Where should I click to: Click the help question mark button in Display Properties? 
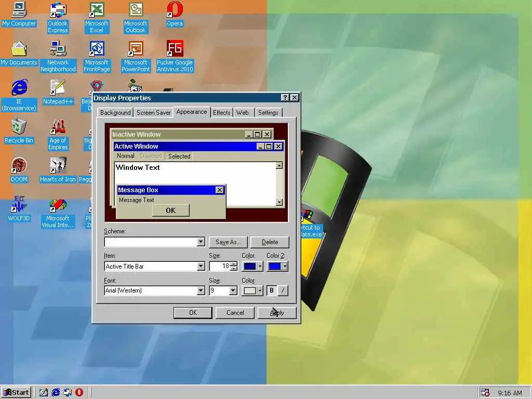(285, 98)
